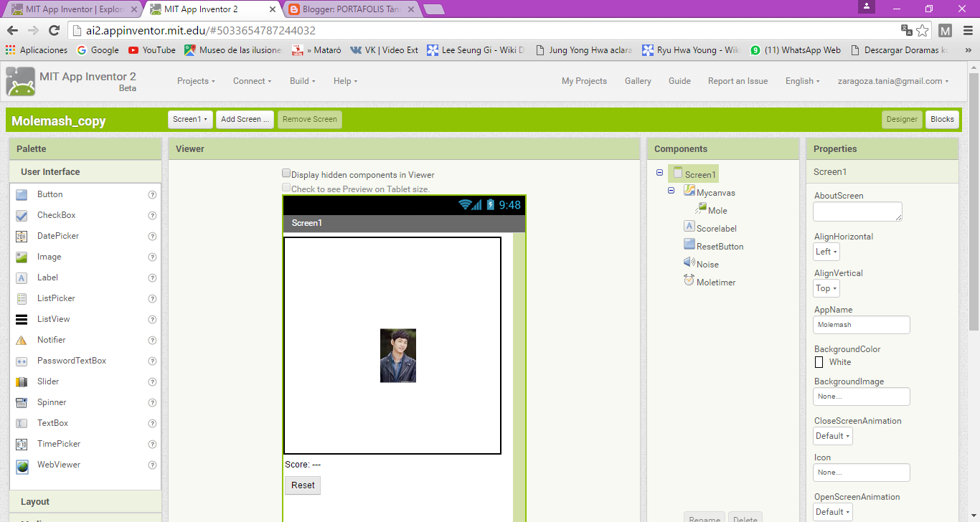
Task: Expand the Layout palette section
Action: point(85,502)
